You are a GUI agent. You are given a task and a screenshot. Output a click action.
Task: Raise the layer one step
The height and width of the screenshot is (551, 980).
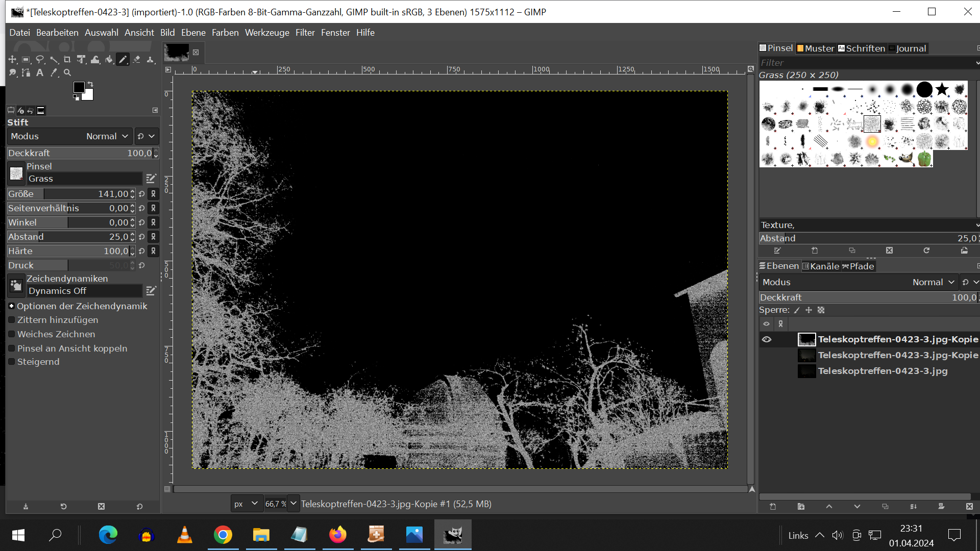pyautogui.click(x=829, y=507)
